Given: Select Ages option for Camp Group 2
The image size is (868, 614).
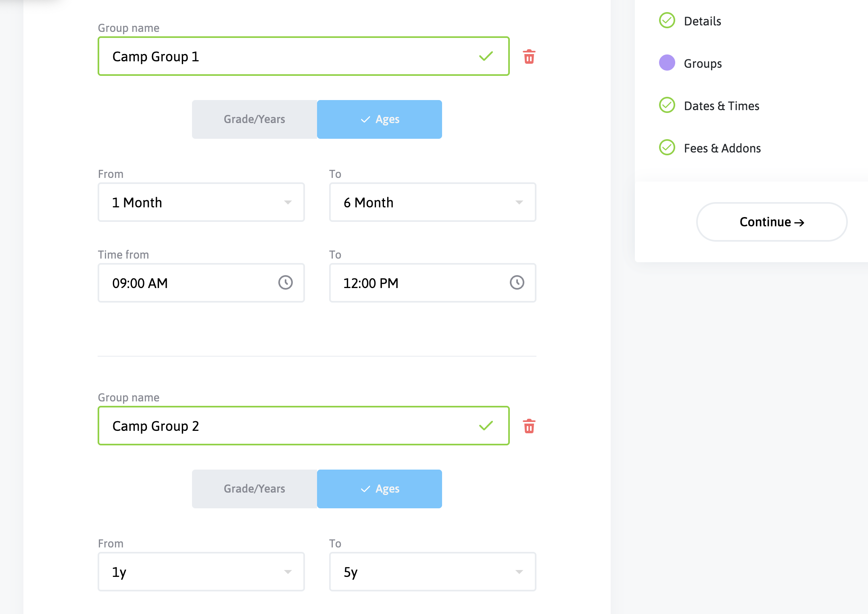Looking at the screenshot, I should pyautogui.click(x=379, y=489).
